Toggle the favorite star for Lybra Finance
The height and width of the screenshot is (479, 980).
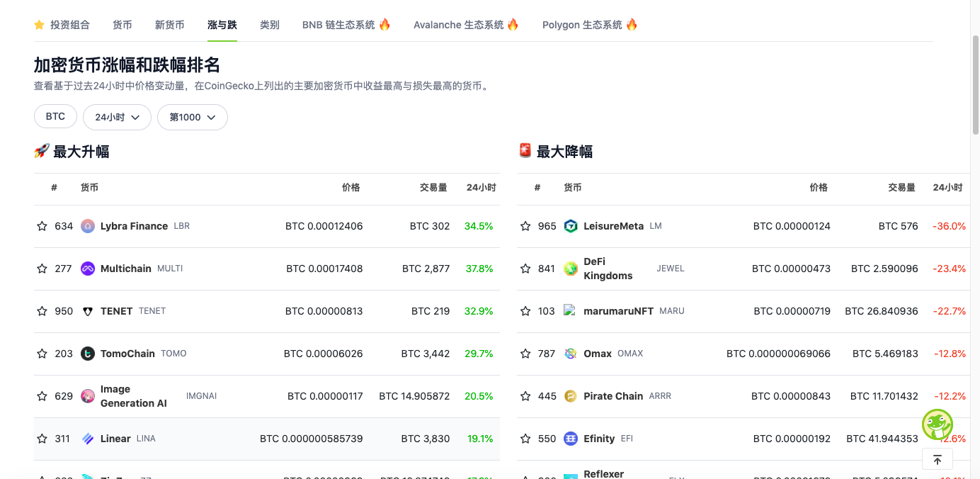[41, 225]
